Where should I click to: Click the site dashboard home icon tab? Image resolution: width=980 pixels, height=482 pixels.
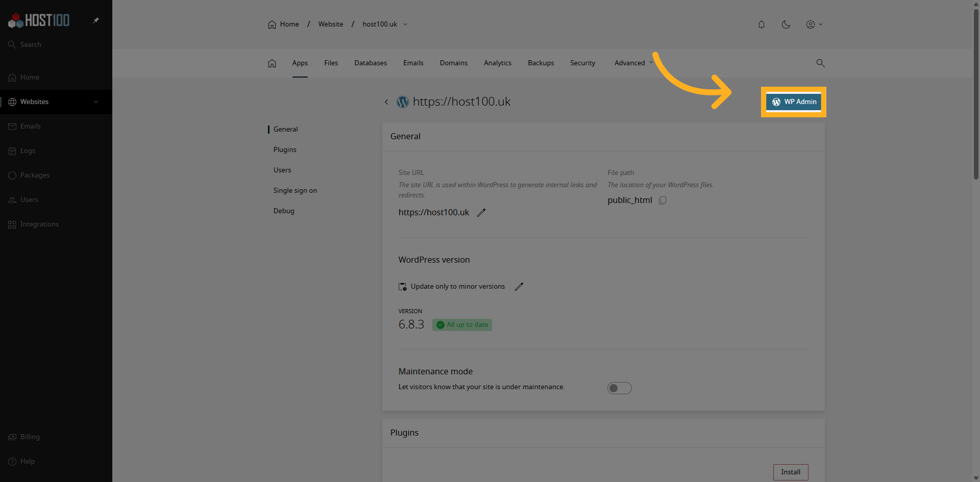272,63
